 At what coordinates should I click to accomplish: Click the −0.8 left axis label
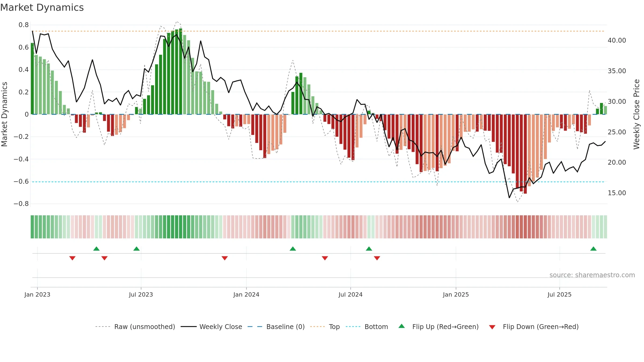(x=21, y=204)
